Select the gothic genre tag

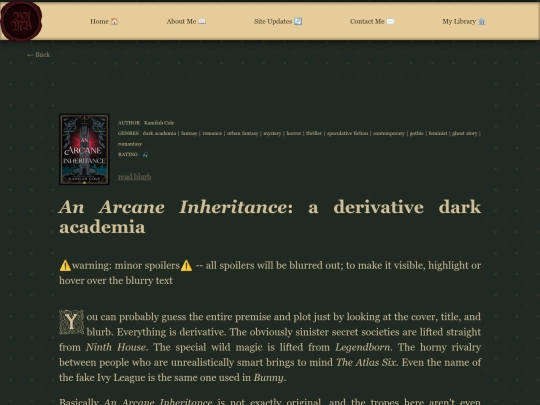(x=417, y=133)
